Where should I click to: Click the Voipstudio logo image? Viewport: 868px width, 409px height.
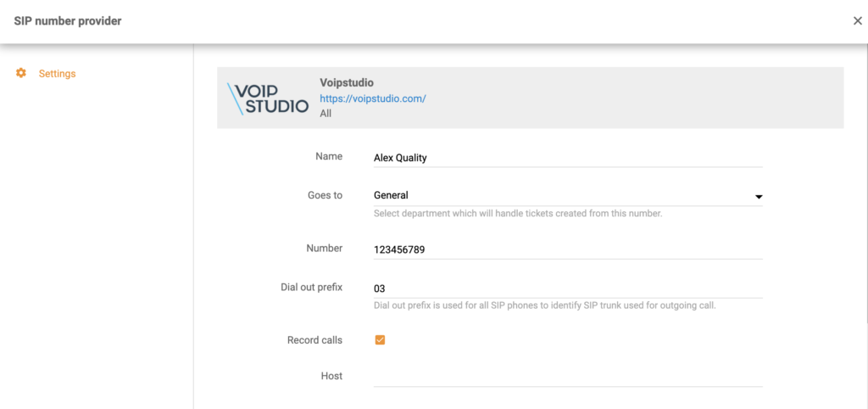coord(268,98)
